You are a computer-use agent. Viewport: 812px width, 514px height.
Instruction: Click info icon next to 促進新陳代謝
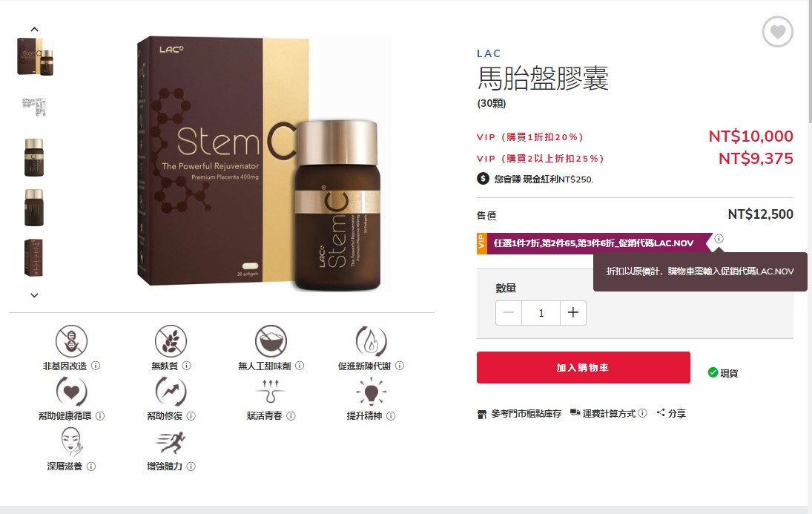tap(400, 366)
